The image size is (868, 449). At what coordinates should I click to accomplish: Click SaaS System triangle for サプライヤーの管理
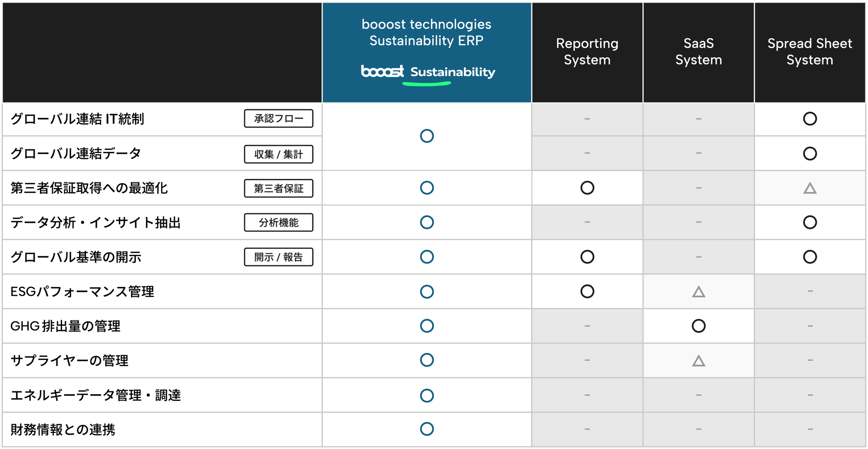coord(699,361)
